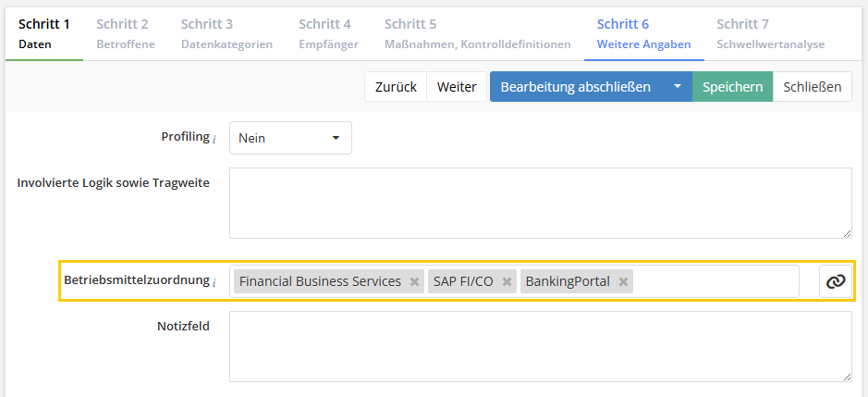Screen dimensions: 868x397
Task: Click the Schließen button
Action: (812, 87)
